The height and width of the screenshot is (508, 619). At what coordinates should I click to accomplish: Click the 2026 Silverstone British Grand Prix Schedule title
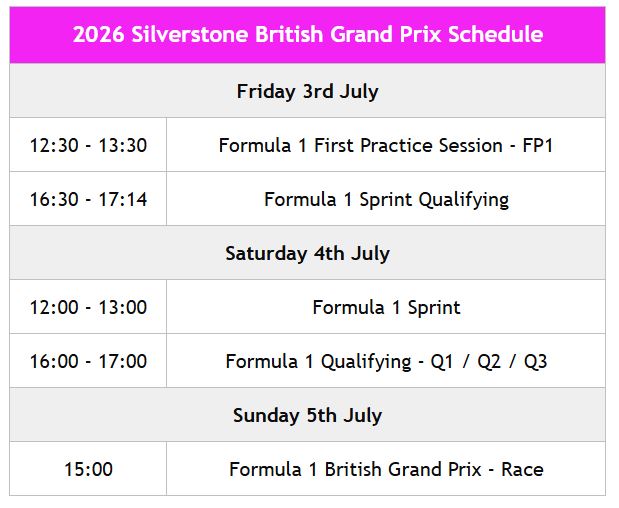click(x=308, y=35)
